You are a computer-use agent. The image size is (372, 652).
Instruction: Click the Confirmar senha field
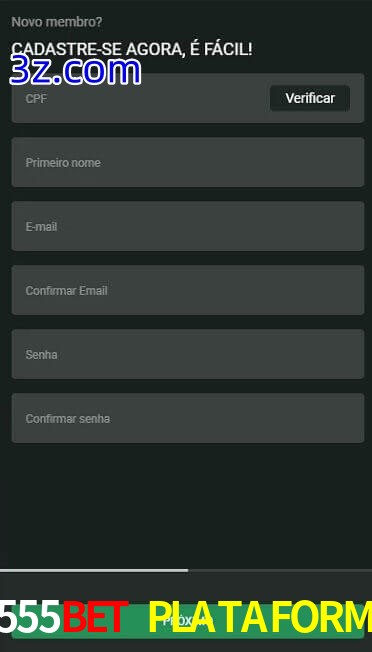pos(188,418)
